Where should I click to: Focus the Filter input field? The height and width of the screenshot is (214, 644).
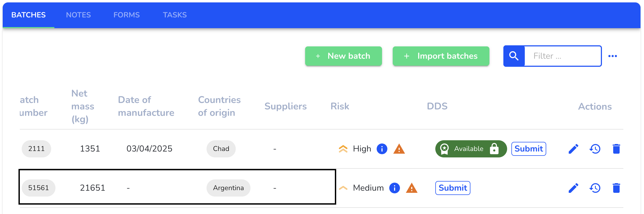563,56
